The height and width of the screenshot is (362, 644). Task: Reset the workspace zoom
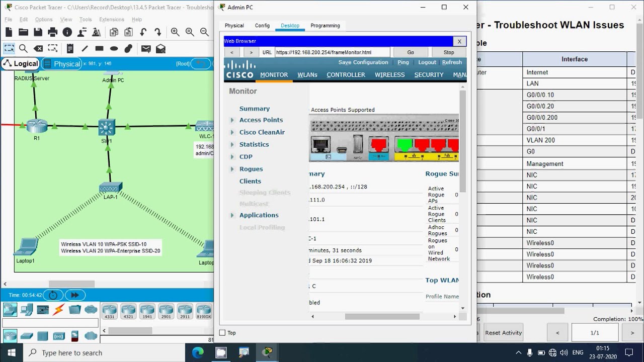(190, 32)
